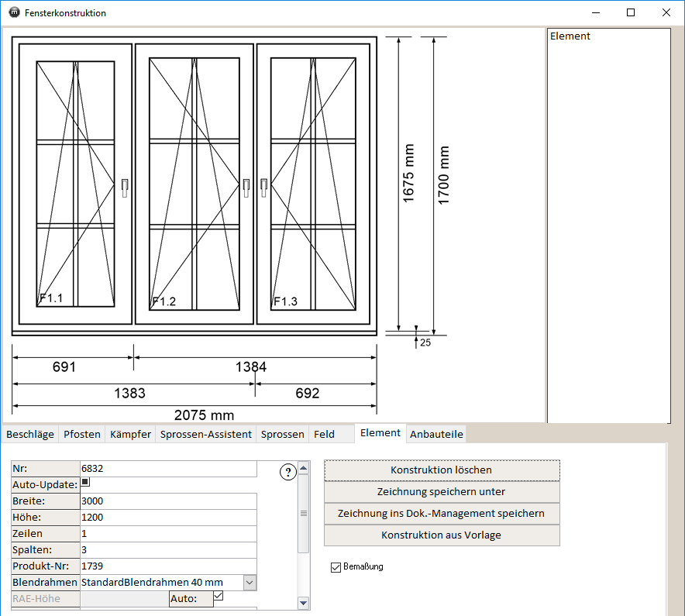Toggle the Auto-Update checkbox
This screenshot has height=616, width=685.
85,483
